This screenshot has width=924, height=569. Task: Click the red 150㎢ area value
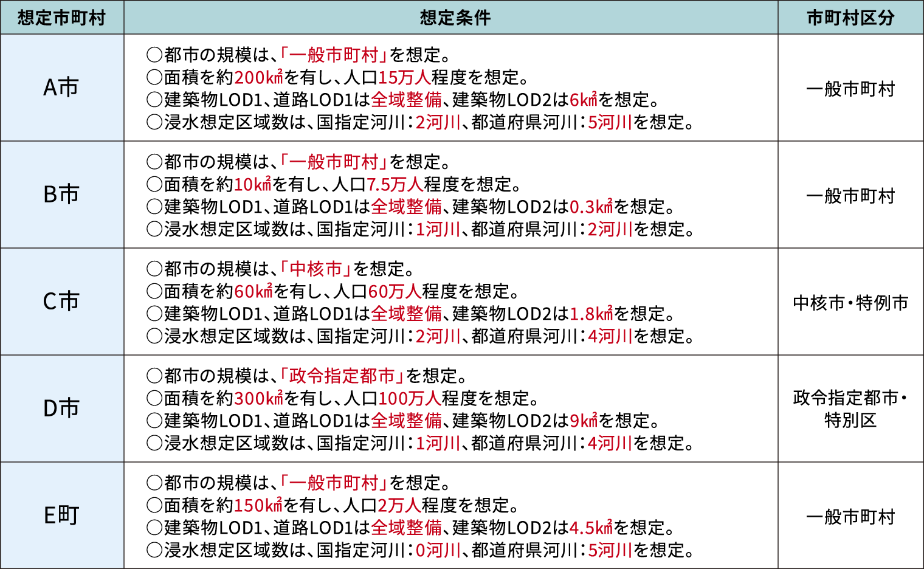(x=258, y=506)
